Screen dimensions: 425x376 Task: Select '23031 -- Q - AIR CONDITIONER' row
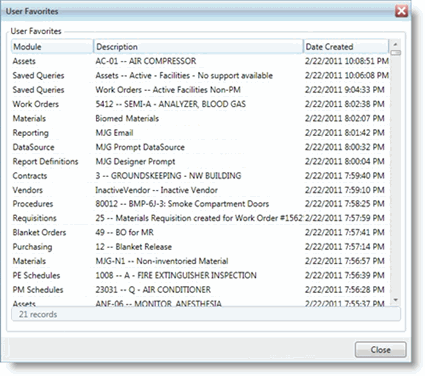pyautogui.click(x=200, y=290)
